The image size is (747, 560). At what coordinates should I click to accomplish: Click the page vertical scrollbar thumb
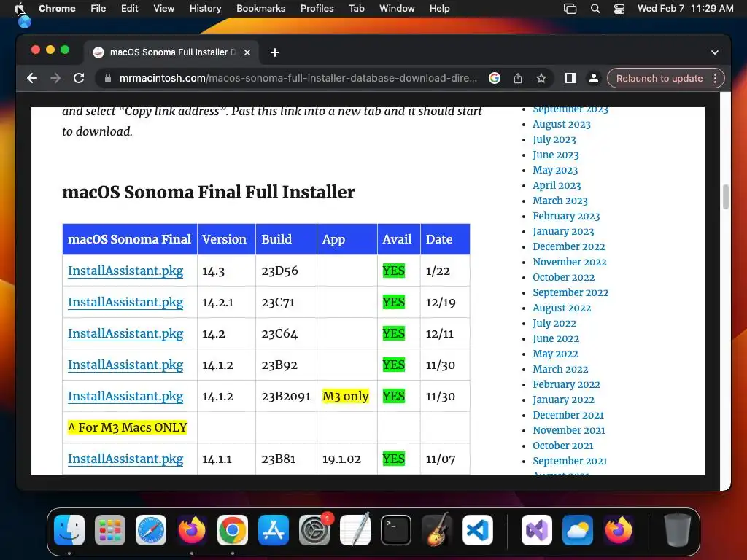pos(726,197)
